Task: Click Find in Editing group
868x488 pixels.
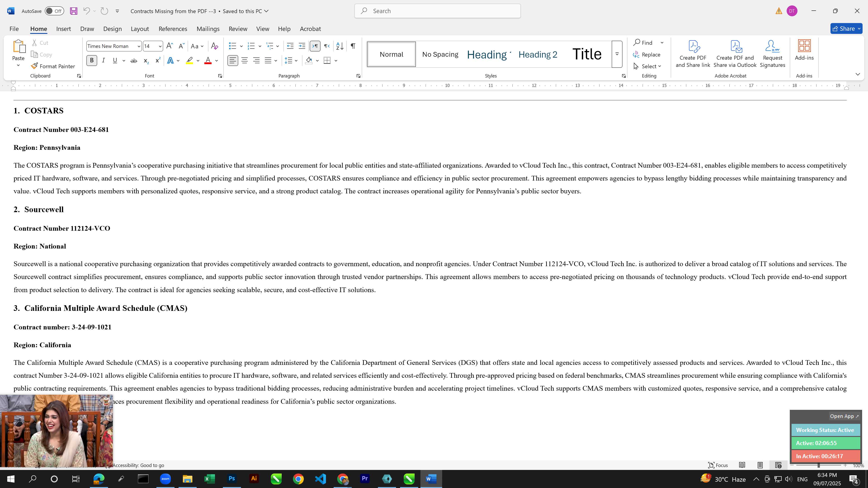Action: pyautogui.click(x=643, y=42)
